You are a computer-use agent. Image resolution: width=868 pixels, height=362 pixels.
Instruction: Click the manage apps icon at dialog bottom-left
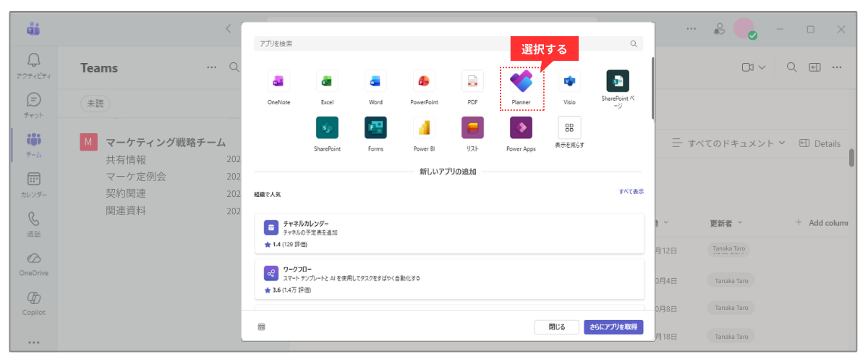coord(261,327)
